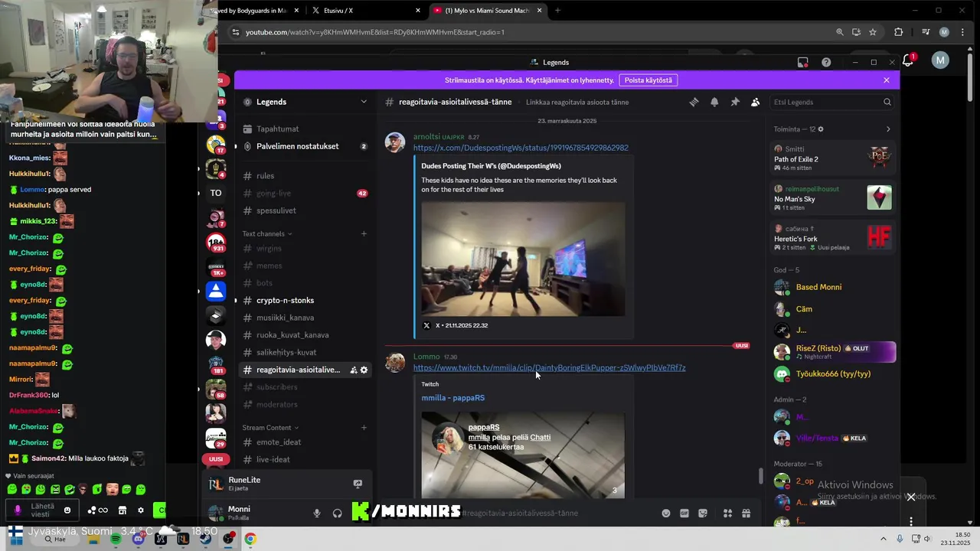Viewport: 980px width, 551px height.
Task: Toggle the member list icon
Action: [x=755, y=102]
